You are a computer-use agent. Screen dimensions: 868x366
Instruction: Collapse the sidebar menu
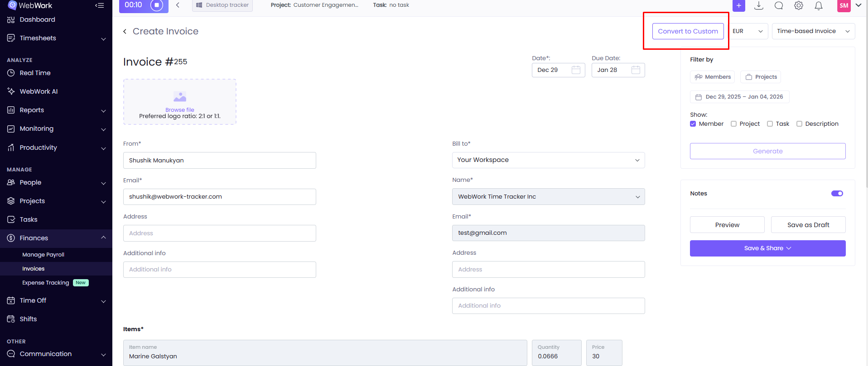[x=100, y=5]
